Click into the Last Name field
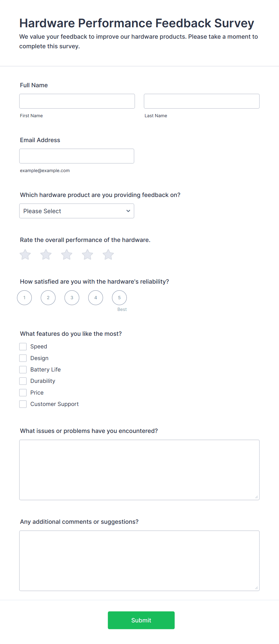The width and height of the screenshot is (279, 644). (x=202, y=101)
